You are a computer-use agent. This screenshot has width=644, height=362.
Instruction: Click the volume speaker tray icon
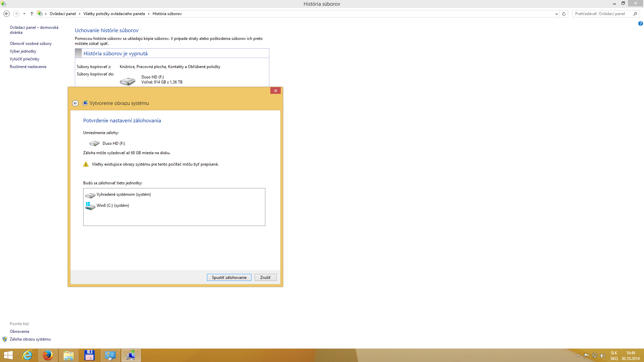(x=603, y=356)
